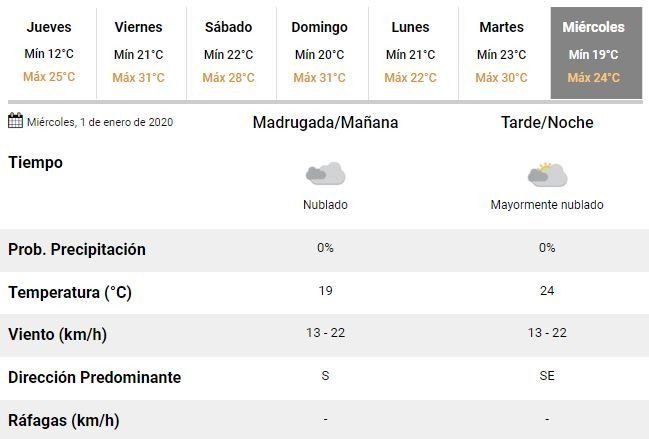649x439 pixels.
Task: Select the Jueves forecast tab
Action: tap(49, 53)
